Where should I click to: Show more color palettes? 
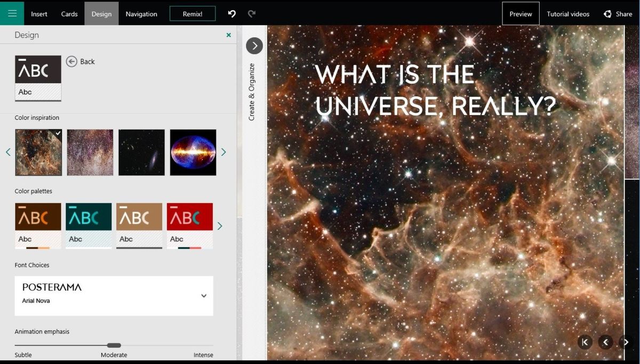(x=220, y=226)
